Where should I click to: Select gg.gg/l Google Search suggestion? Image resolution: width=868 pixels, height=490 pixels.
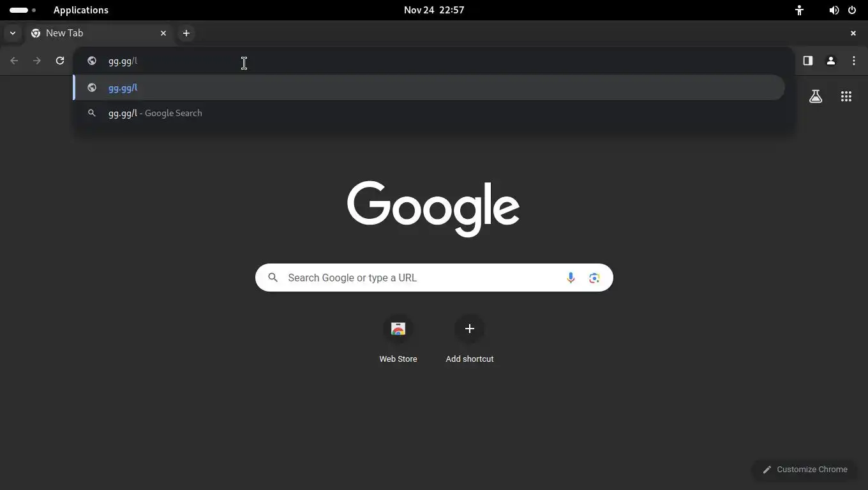click(x=429, y=113)
